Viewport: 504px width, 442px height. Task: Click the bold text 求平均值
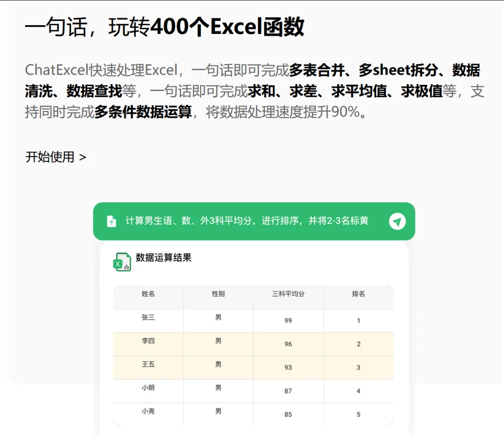pyautogui.click(x=359, y=91)
